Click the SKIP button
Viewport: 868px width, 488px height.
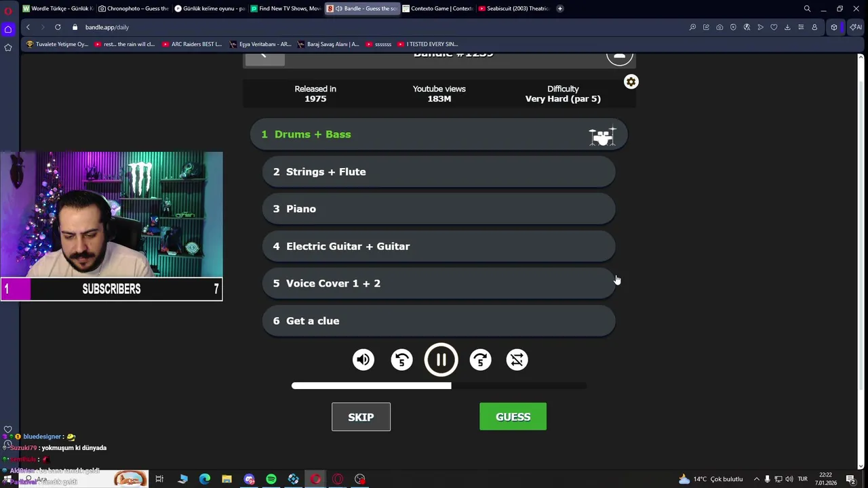361,417
